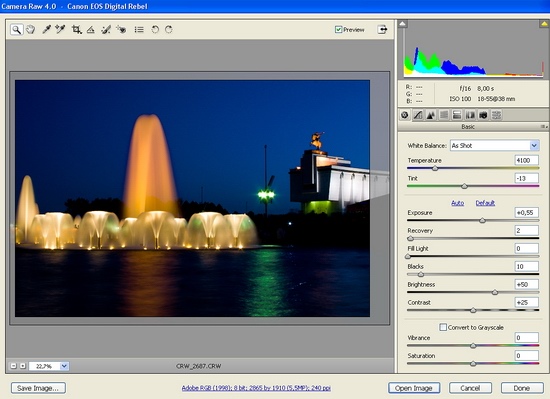
Task: Click the Saturation value field
Action: click(x=526, y=356)
